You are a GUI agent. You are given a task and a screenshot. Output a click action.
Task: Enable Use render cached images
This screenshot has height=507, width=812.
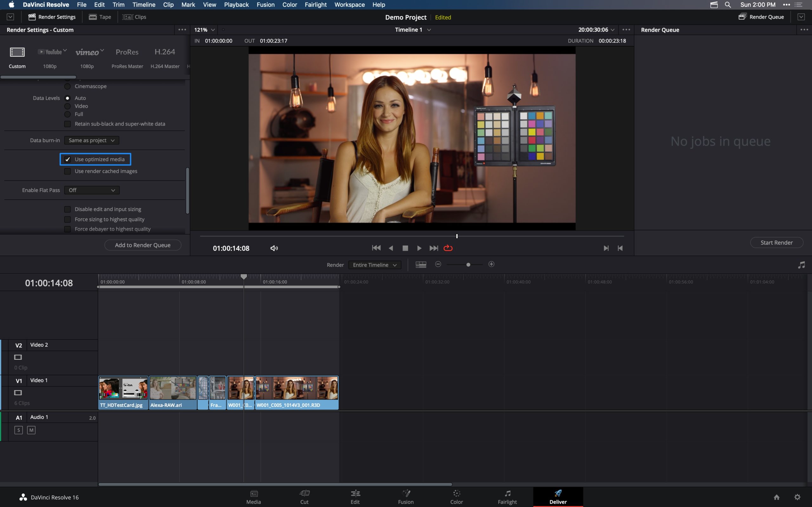coord(67,171)
